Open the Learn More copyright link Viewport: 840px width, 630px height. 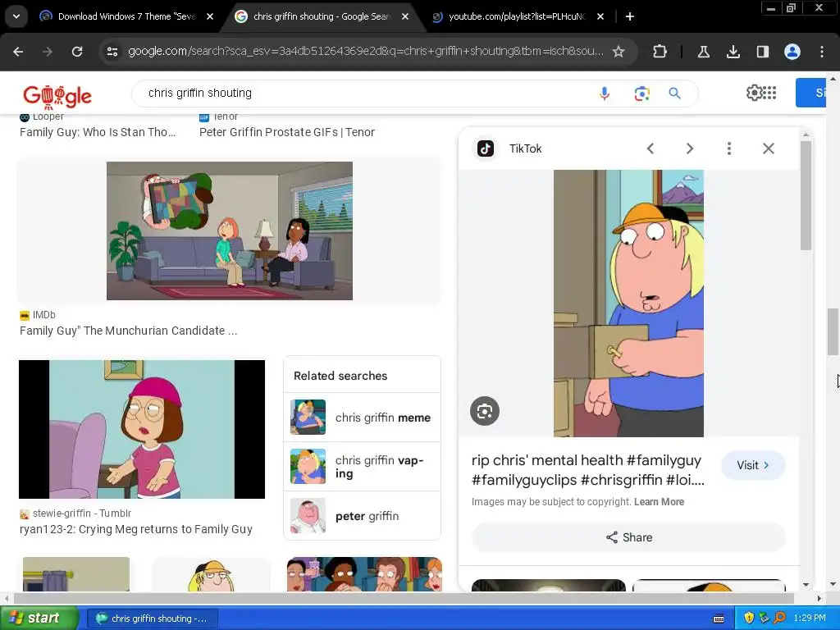(659, 502)
